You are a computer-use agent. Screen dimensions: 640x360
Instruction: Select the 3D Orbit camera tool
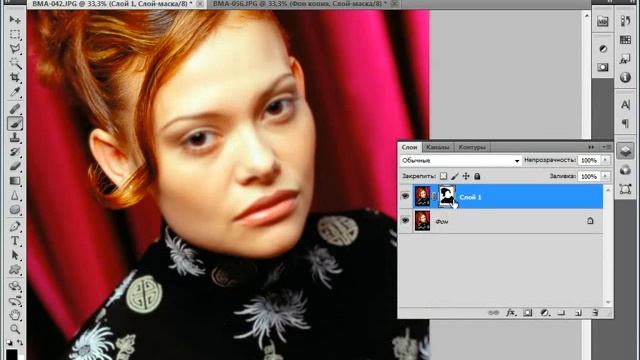click(x=15, y=301)
